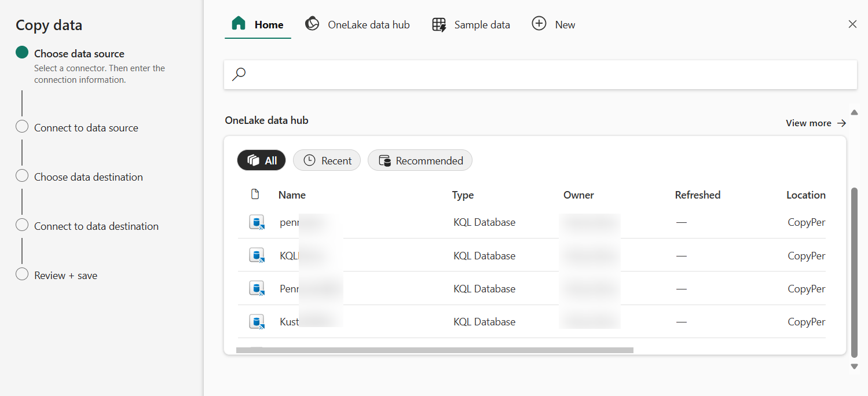The image size is (868, 396).
Task: Go to Review + save step
Action: pos(65,275)
